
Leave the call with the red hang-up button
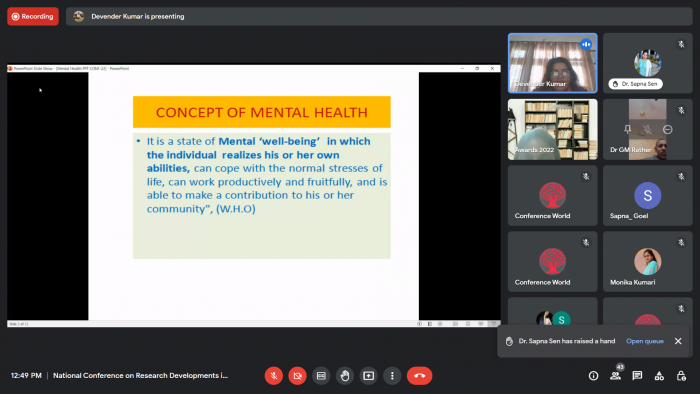coord(419,376)
